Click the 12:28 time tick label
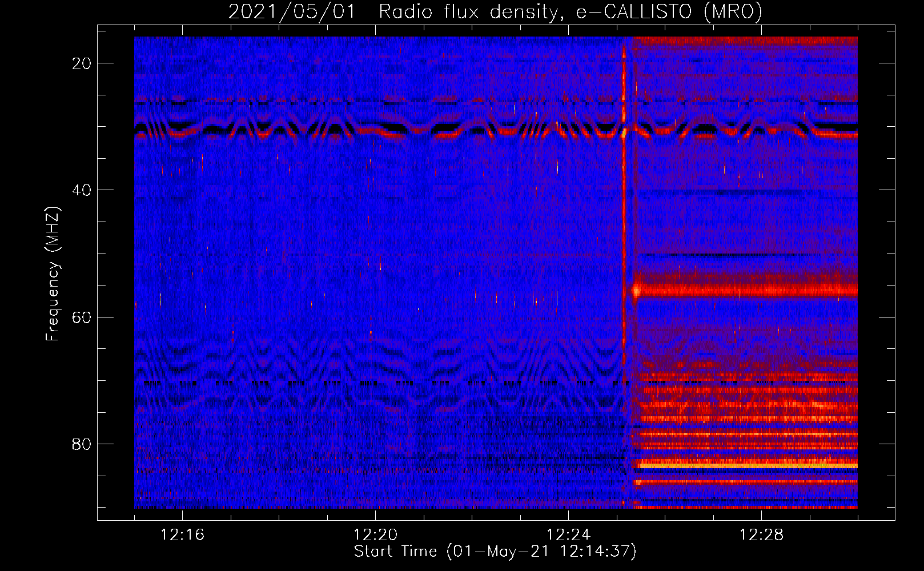This screenshot has height=571, width=924. point(761,535)
